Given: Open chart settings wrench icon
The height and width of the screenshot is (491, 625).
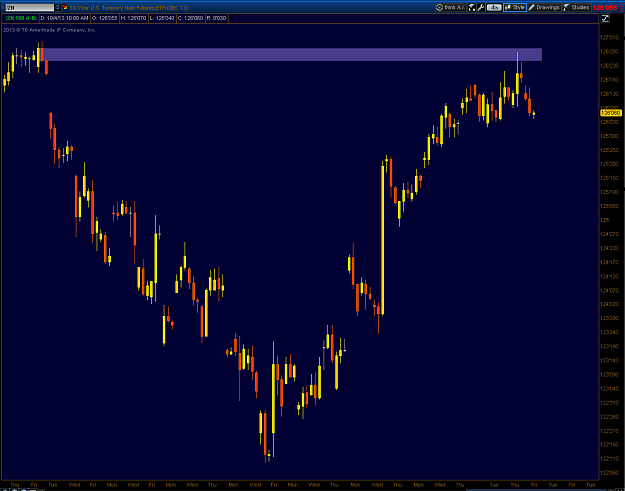Looking at the screenshot, I should point(480,8).
